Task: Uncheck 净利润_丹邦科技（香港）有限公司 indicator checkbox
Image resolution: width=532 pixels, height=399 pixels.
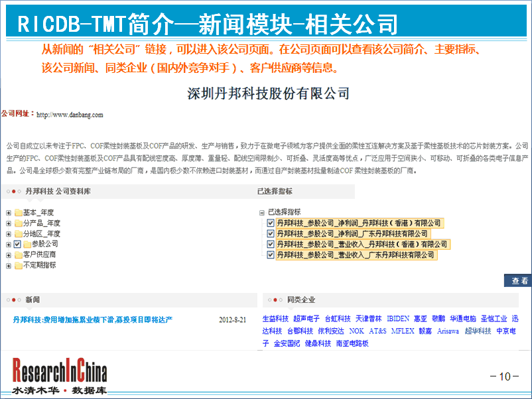Action: point(271,223)
